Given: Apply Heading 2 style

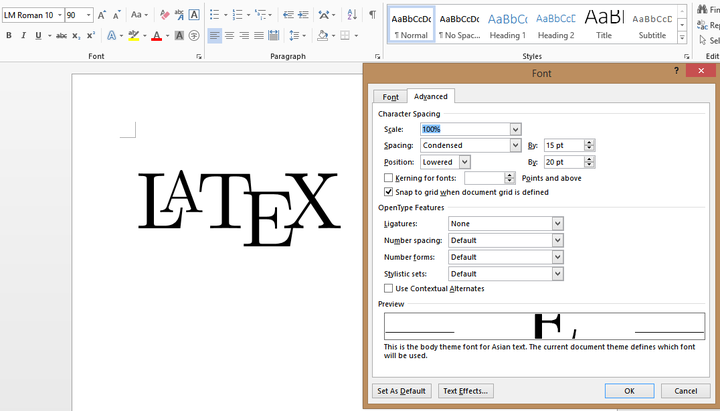Looking at the screenshot, I should pyautogui.click(x=556, y=25).
